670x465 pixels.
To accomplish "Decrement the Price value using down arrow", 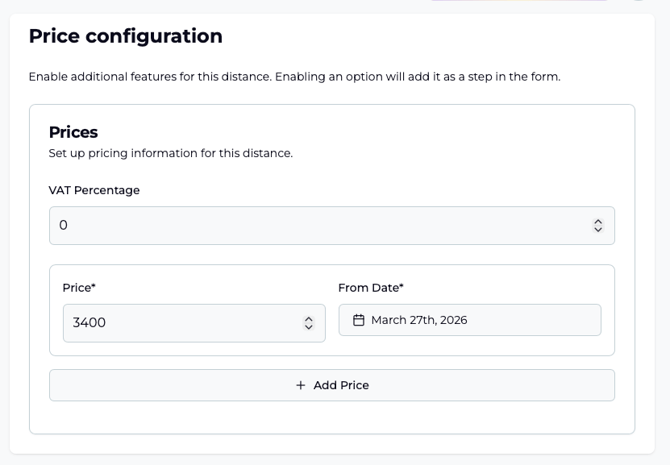I will pyautogui.click(x=309, y=327).
